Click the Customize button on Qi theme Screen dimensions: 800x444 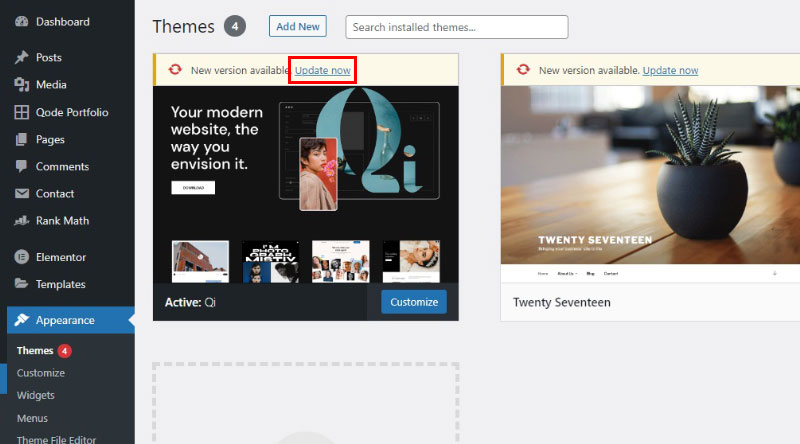[414, 302]
